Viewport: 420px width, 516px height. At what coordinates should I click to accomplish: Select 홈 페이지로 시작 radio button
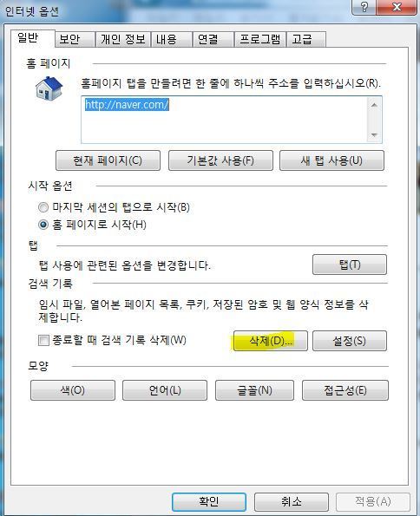pyautogui.click(x=43, y=225)
